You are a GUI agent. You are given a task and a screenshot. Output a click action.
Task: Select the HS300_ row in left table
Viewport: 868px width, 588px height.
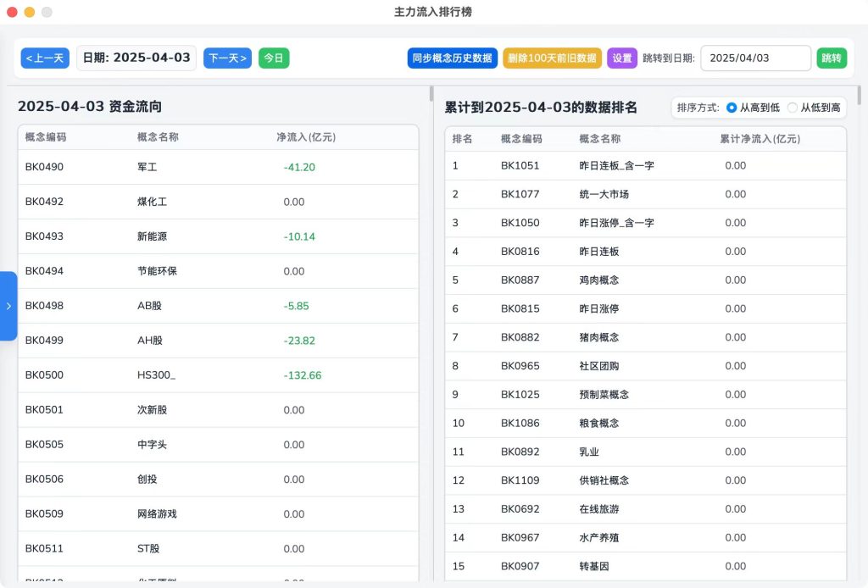tap(218, 375)
